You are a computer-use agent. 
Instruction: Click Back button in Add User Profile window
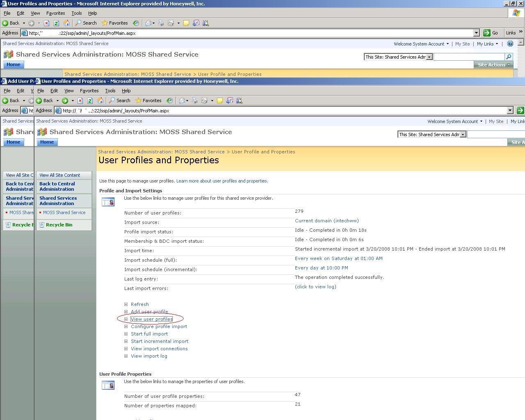pos(11,100)
